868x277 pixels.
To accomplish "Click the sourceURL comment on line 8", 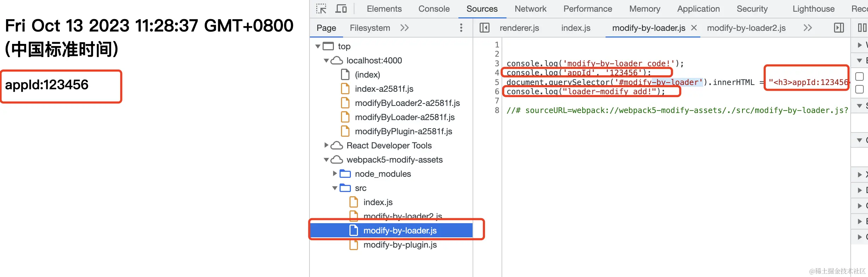I will pyautogui.click(x=677, y=111).
